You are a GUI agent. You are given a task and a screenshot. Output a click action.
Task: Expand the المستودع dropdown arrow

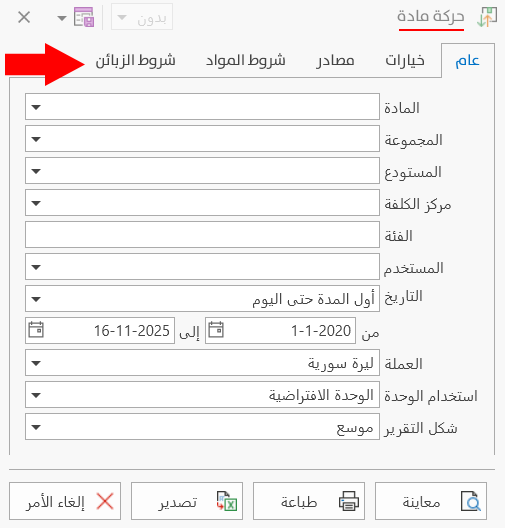point(36,171)
